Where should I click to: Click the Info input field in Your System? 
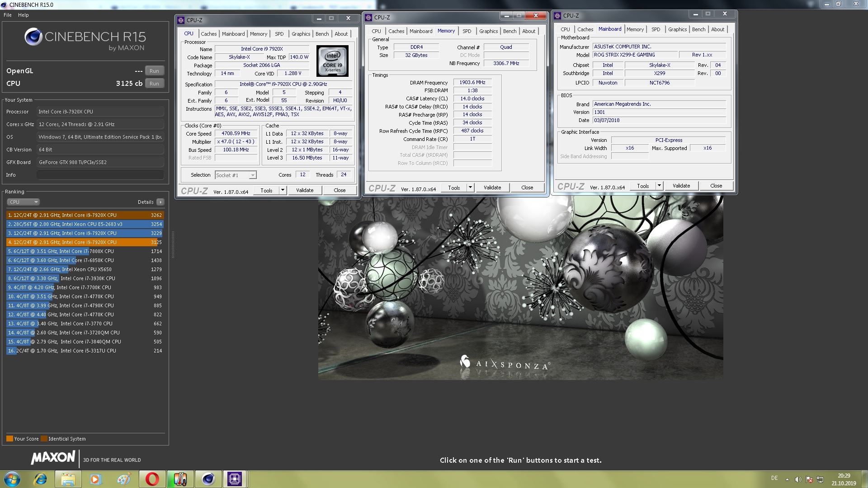point(100,175)
